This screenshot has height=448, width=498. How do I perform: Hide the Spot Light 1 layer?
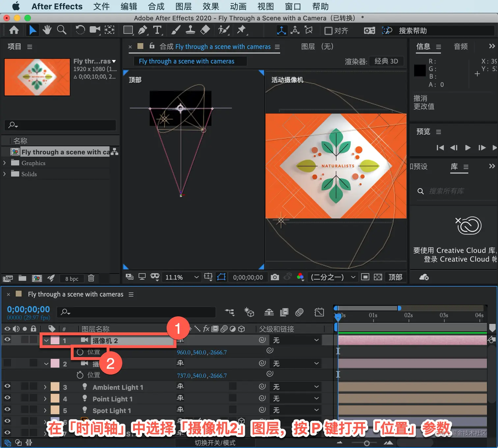coord(7,409)
